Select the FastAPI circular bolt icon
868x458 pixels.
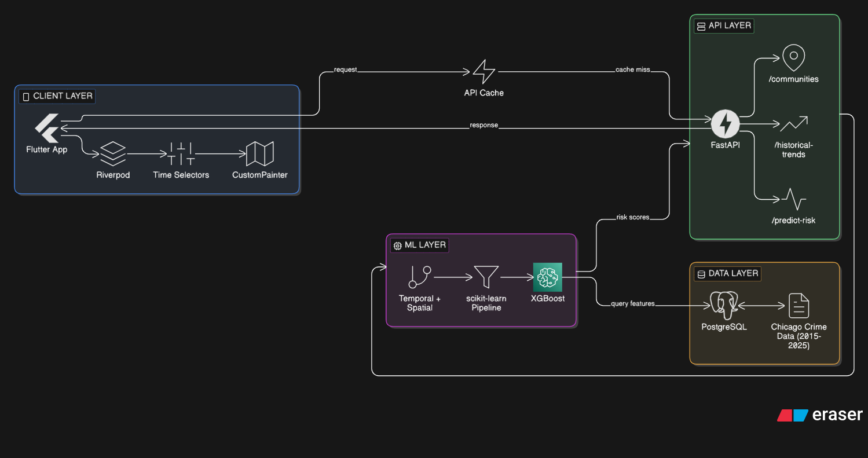coord(725,123)
